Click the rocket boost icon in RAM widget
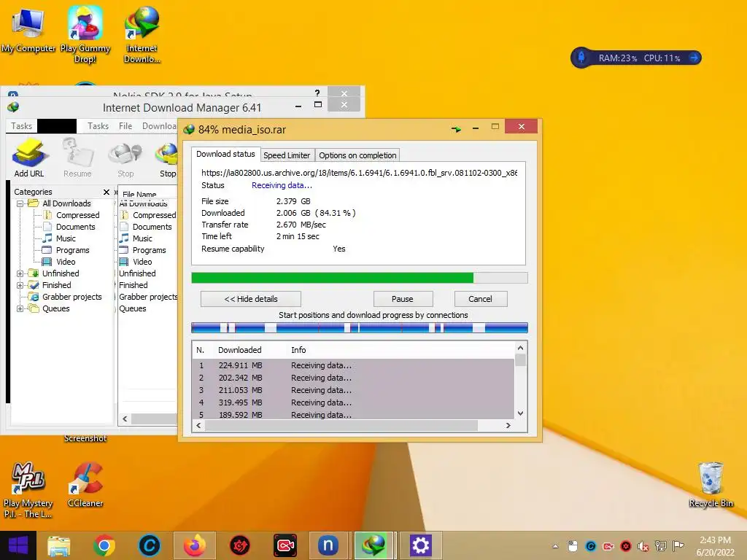This screenshot has width=747, height=560. (x=581, y=58)
